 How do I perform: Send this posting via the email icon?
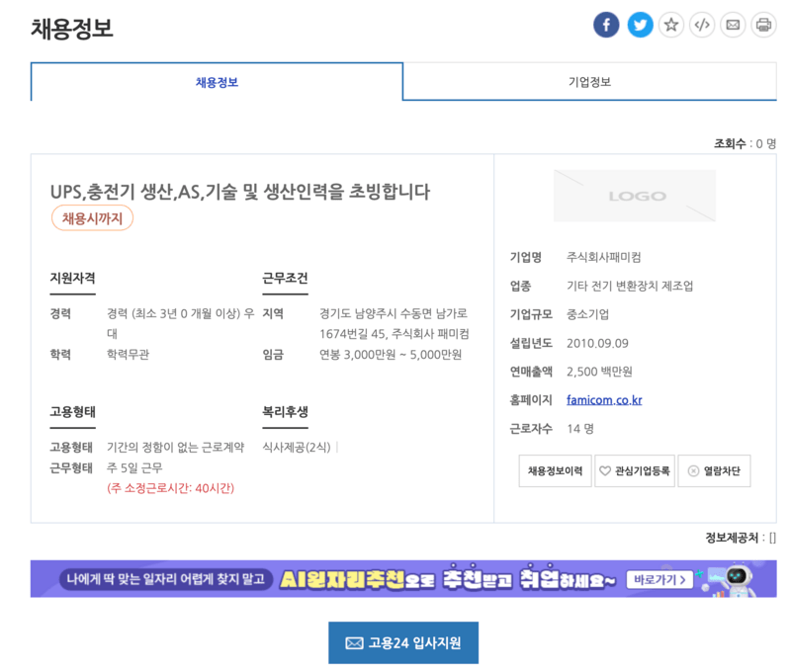click(733, 25)
